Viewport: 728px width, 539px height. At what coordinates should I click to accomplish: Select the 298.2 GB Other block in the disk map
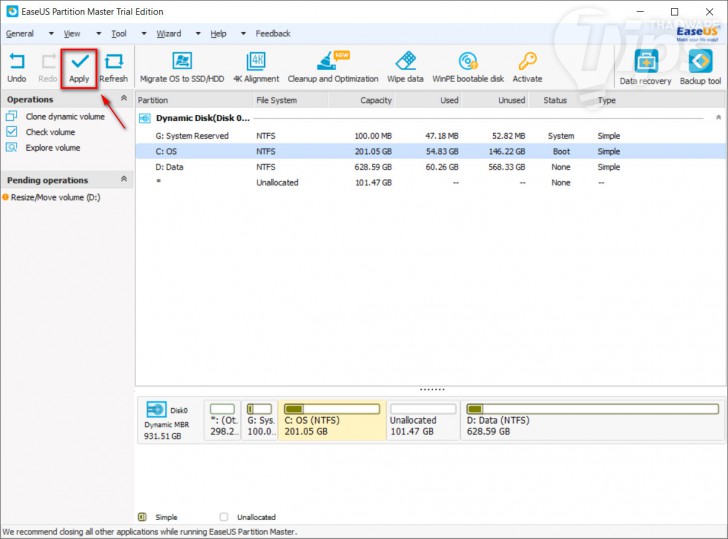(223, 420)
